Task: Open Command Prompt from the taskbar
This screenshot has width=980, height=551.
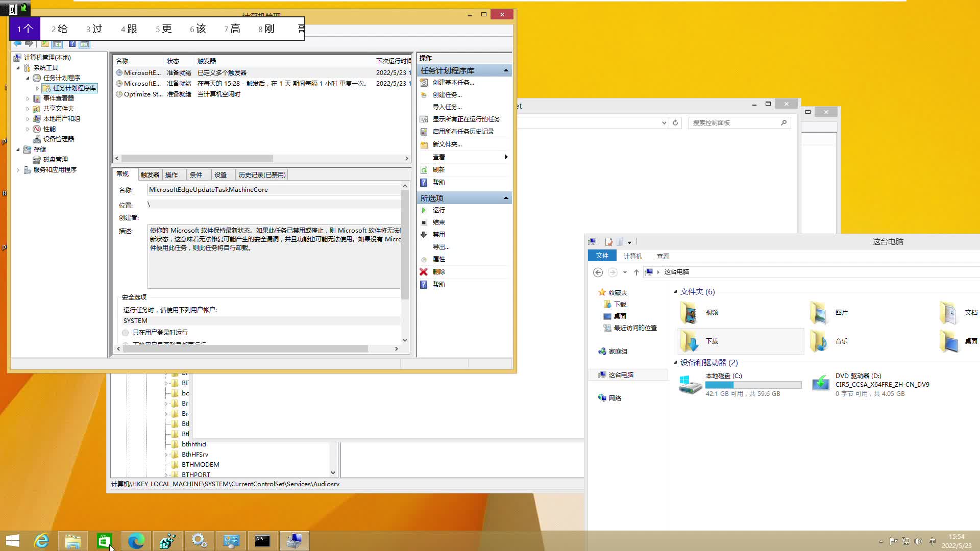Action: tap(262, 540)
